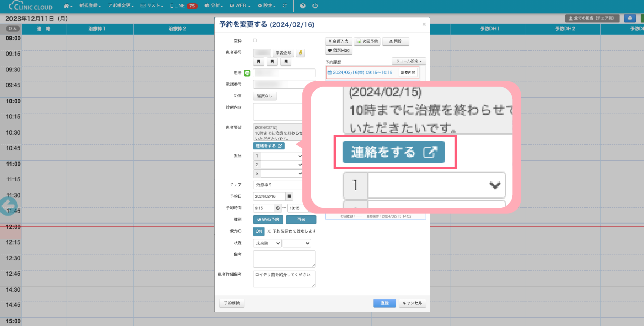
Task: Click into the 備考 text area
Action: pyautogui.click(x=284, y=259)
